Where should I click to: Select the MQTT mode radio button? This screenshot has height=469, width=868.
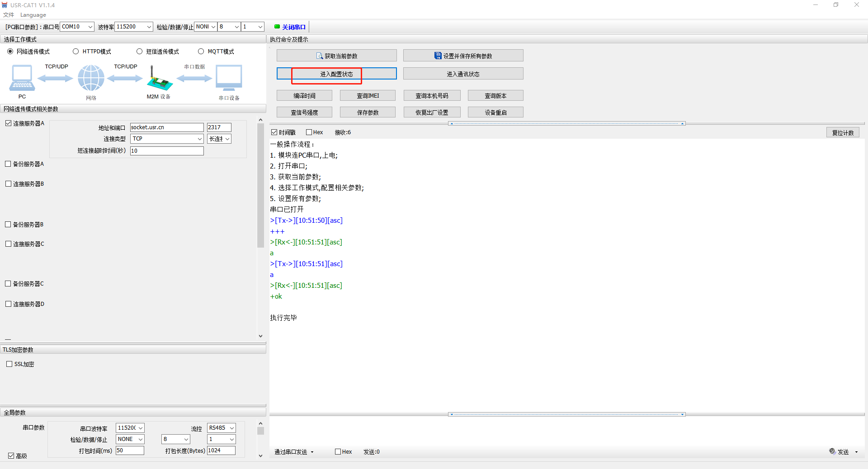tap(201, 52)
